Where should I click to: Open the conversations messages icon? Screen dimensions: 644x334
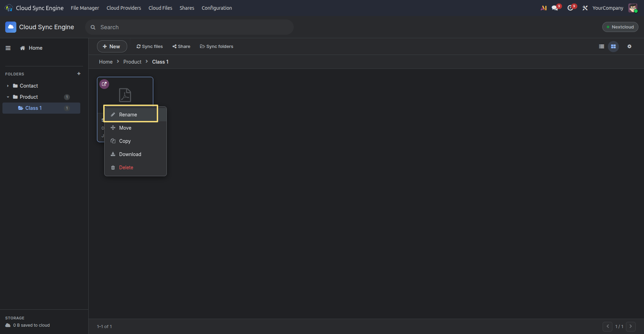pos(555,8)
